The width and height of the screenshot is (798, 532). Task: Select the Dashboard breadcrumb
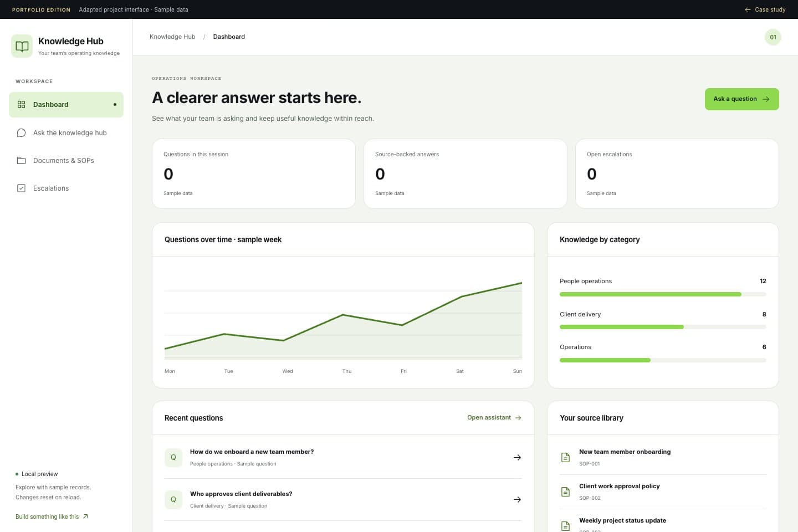coord(229,37)
